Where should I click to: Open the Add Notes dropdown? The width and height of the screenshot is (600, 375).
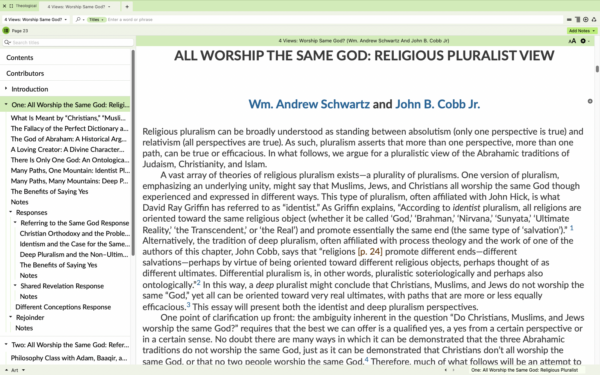[x=582, y=31]
